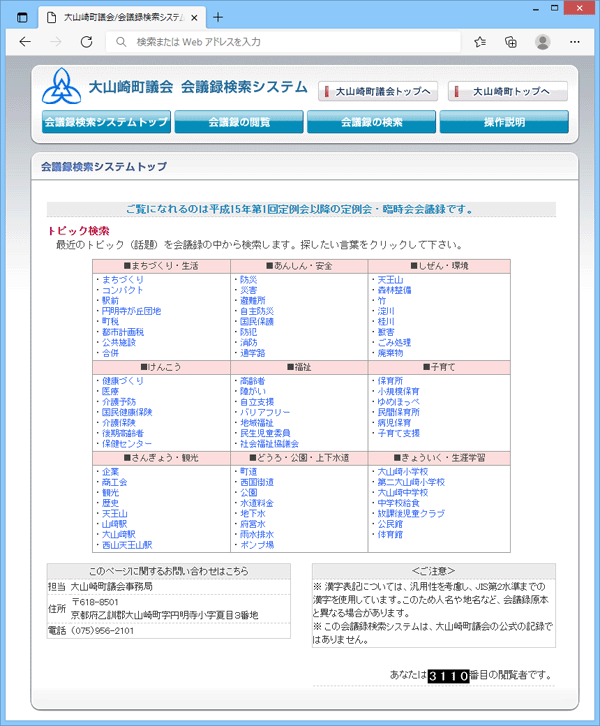
Task: Search topic 駅前
Action: pos(110,300)
